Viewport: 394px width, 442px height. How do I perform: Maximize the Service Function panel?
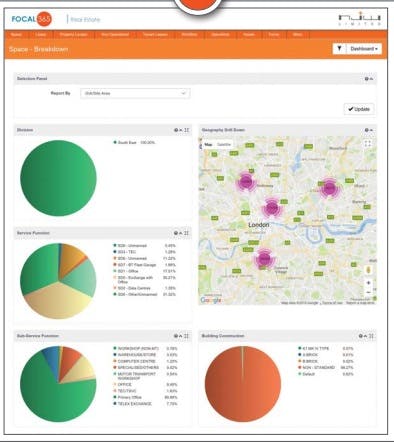tap(187, 233)
